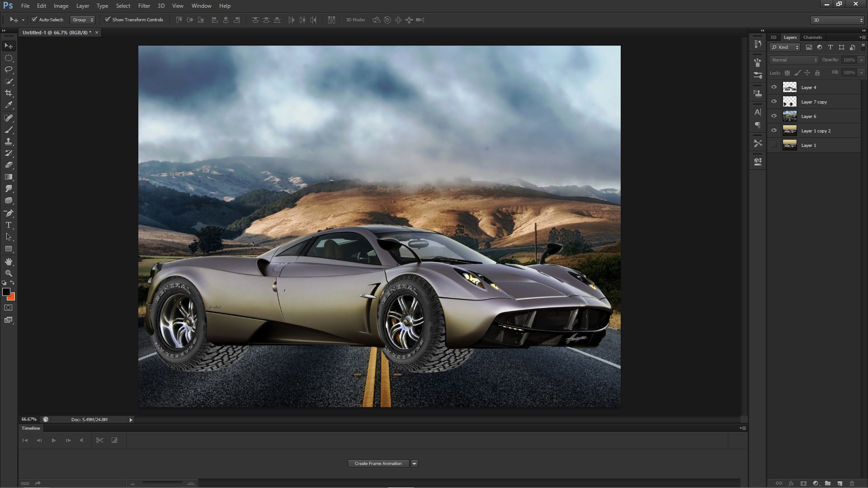Open the Layer menu

tap(83, 6)
